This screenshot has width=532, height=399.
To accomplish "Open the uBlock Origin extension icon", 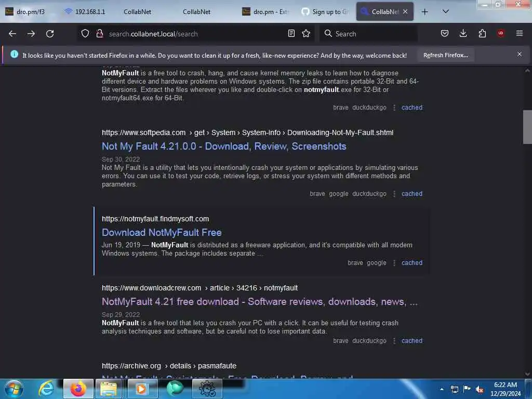I will pos(500,33).
